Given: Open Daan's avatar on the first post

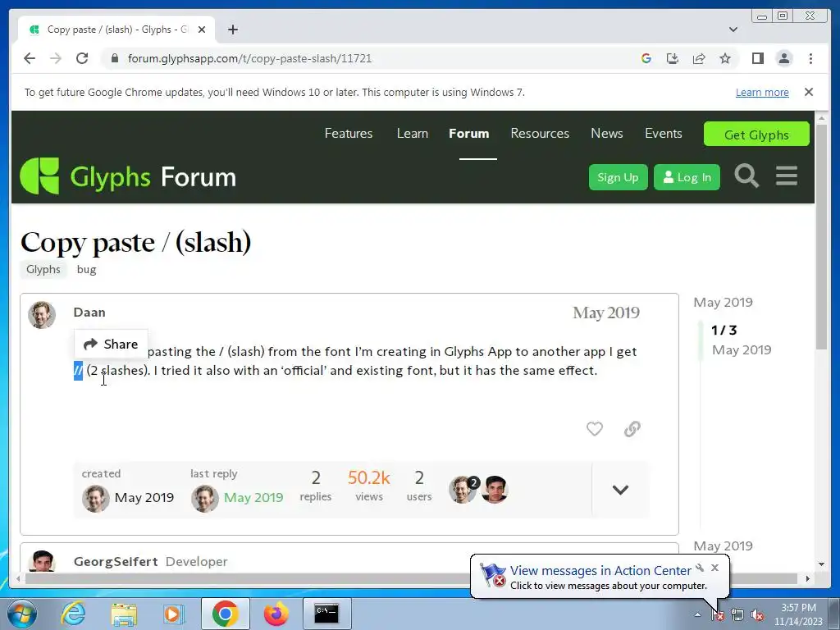Looking at the screenshot, I should (x=42, y=315).
